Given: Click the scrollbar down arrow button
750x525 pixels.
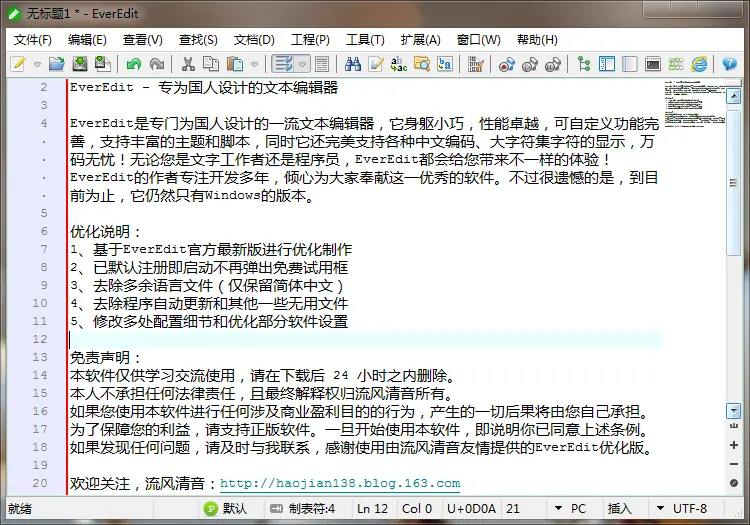Looking at the screenshot, I should (x=733, y=411).
